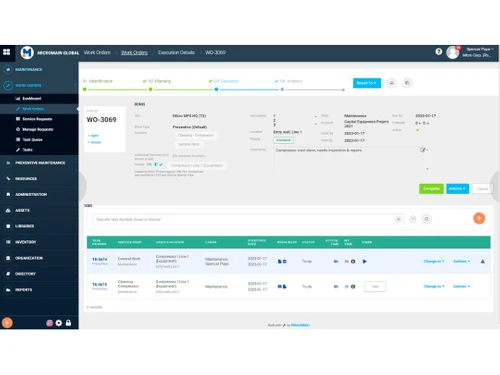Click the warning triangle icon on the TK-5674 row
This screenshot has height=375, width=500.
483,261
